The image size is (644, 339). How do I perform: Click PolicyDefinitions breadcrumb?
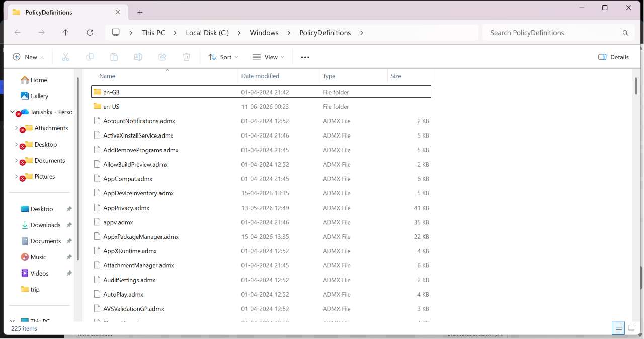[x=325, y=33]
